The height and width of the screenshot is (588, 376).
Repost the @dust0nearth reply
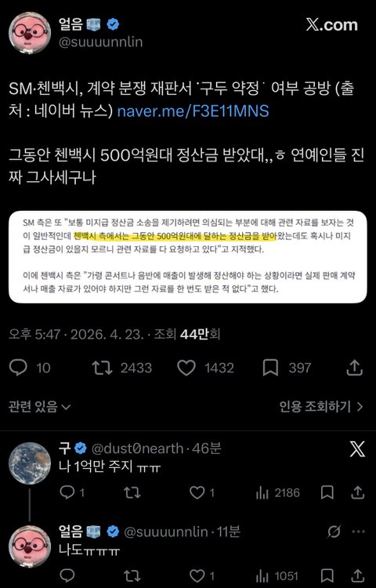pyautogui.click(x=132, y=493)
